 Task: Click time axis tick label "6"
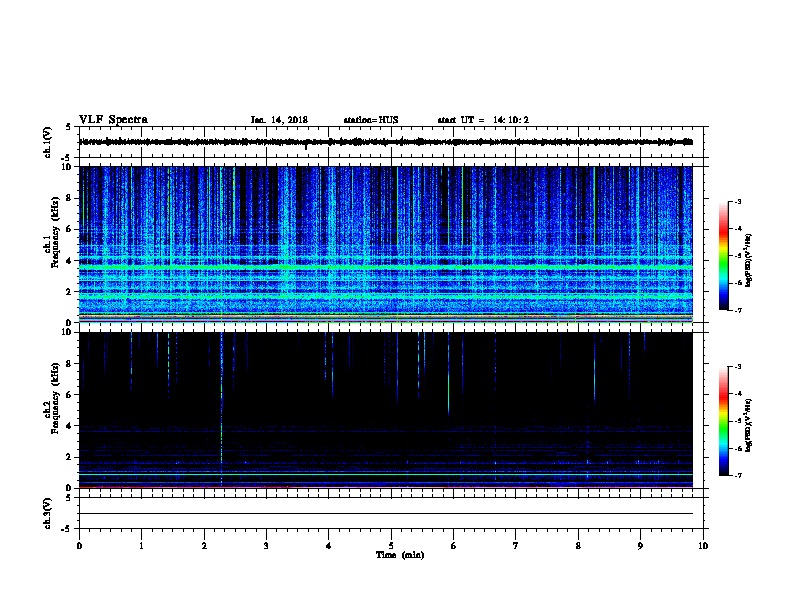pyautogui.click(x=454, y=545)
